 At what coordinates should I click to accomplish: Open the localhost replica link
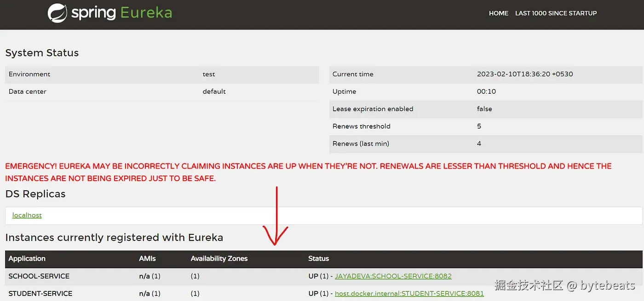[x=27, y=215]
